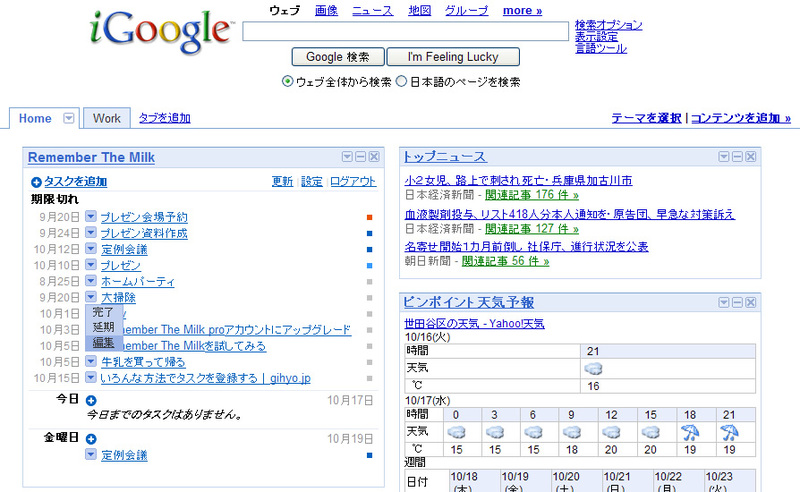Open 関連記事 176 件 » link
The height and width of the screenshot is (492, 800).
click(532, 195)
